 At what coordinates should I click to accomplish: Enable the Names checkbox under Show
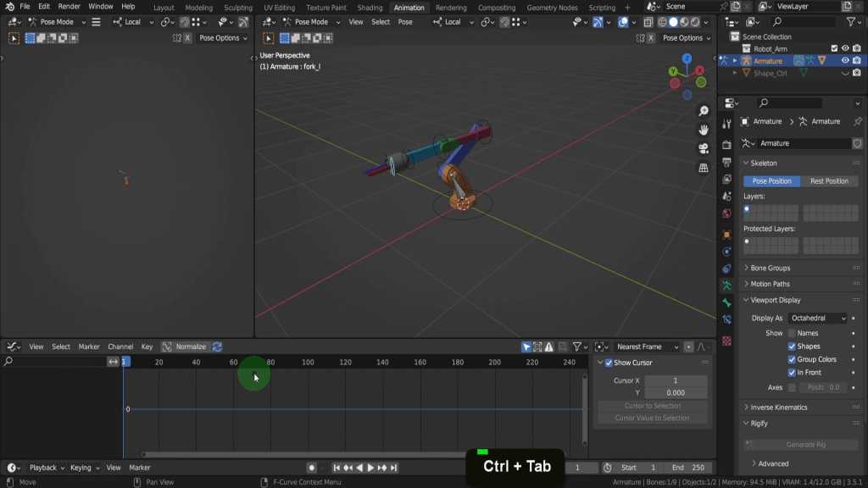coord(792,333)
